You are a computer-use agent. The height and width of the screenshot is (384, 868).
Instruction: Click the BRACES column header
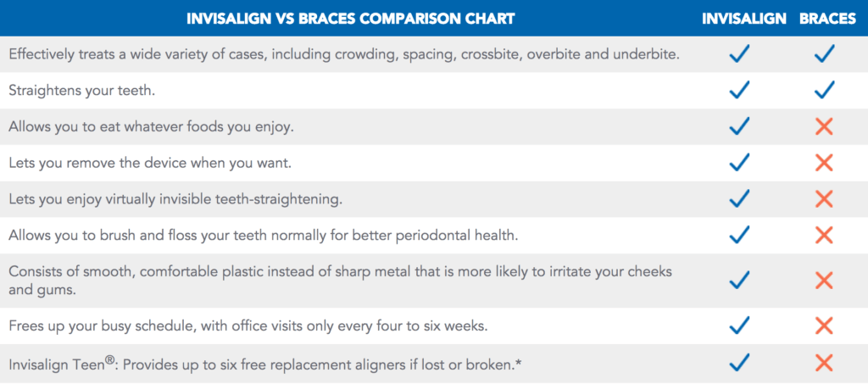coord(827,19)
